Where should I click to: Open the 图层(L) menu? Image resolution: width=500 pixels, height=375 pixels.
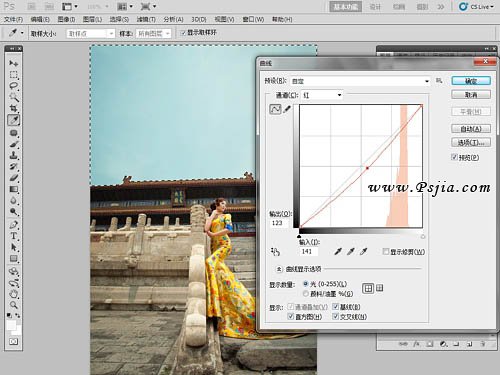(x=92, y=19)
